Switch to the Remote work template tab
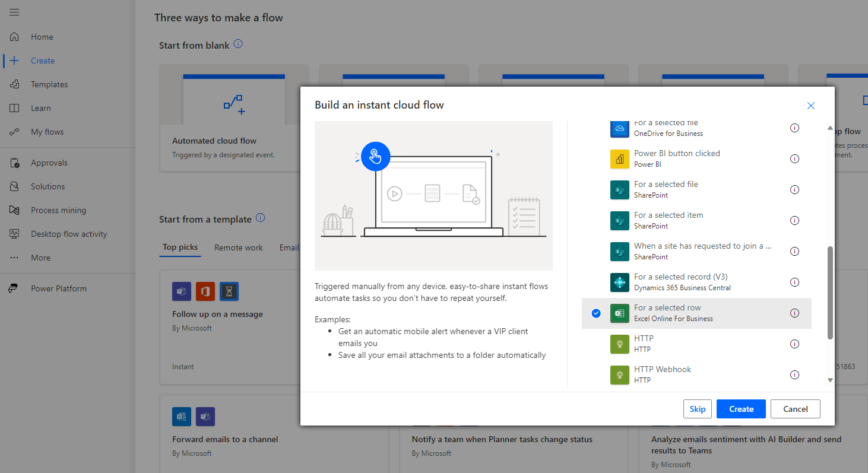This screenshot has height=473, width=868. coord(239,247)
